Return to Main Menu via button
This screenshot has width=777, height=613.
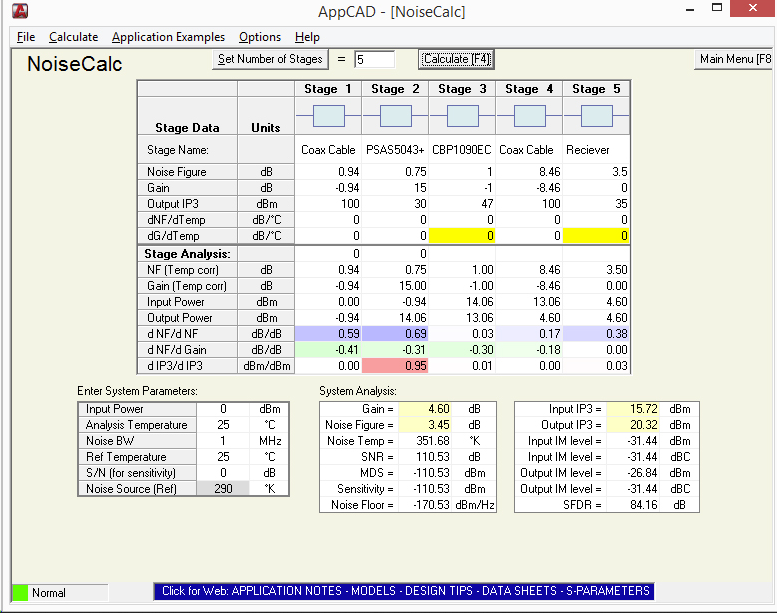[735, 59]
